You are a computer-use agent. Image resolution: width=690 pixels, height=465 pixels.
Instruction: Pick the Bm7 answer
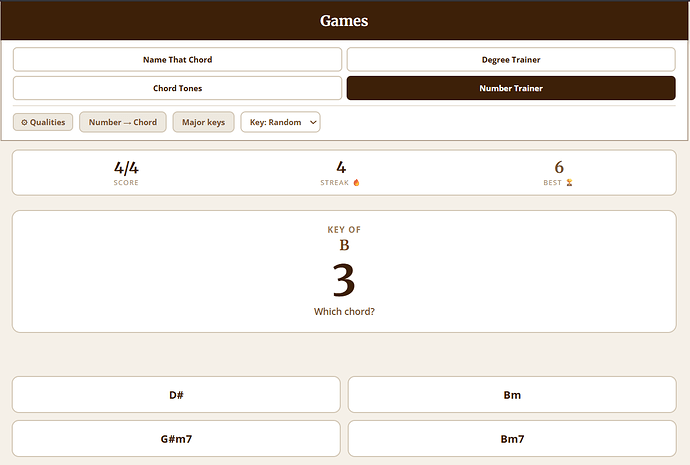(x=512, y=439)
